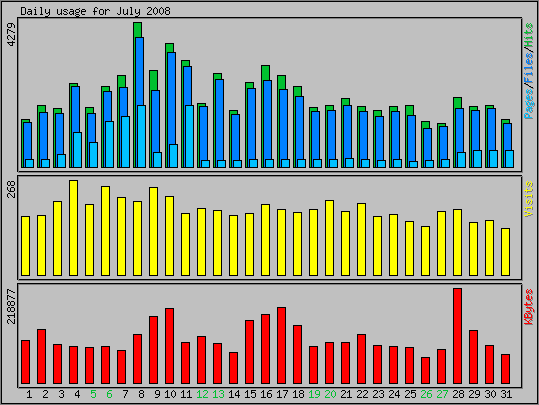Click the light blue Pages bar for day 7
539x405 pixels.
tap(125, 142)
